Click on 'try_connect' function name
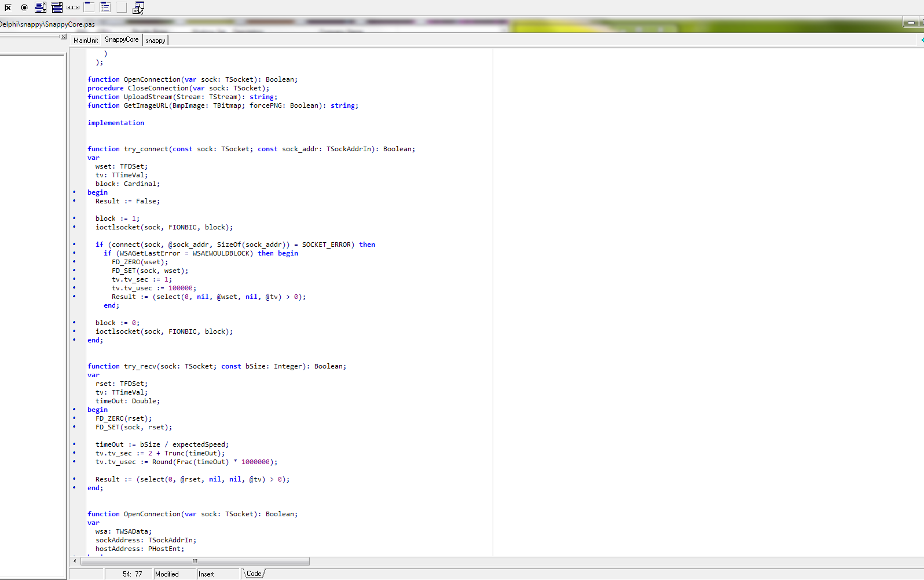The height and width of the screenshot is (580, 924). tap(146, 149)
